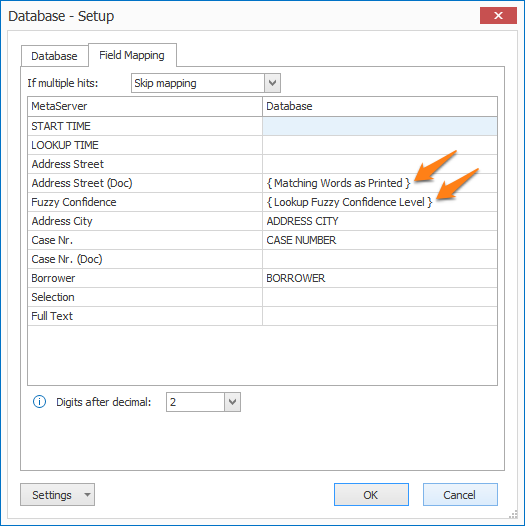
Task: Click the Cancel button
Action: 460,494
